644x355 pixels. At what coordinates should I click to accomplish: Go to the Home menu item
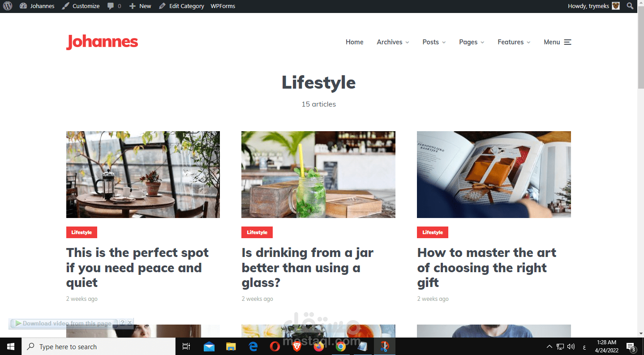[354, 42]
